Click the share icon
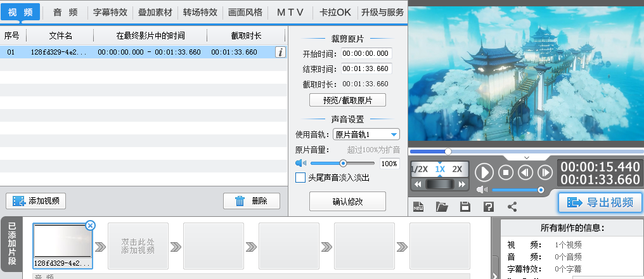Image resolution: width=644 pixels, height=279 pixels. (512, 207)
